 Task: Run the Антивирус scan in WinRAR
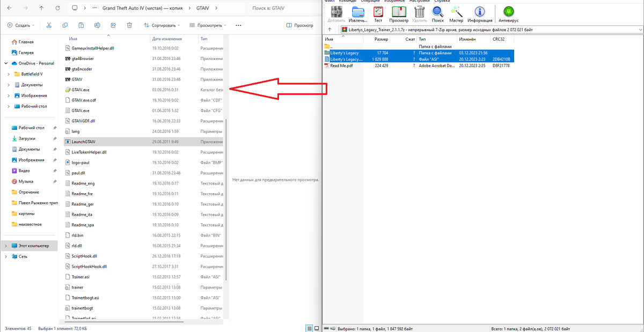[508, 13]
